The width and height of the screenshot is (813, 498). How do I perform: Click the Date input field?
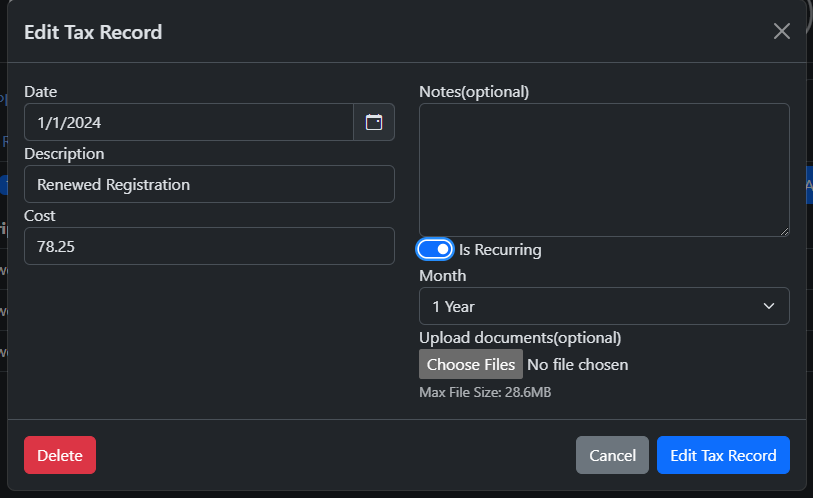click(x=188, y=122)
